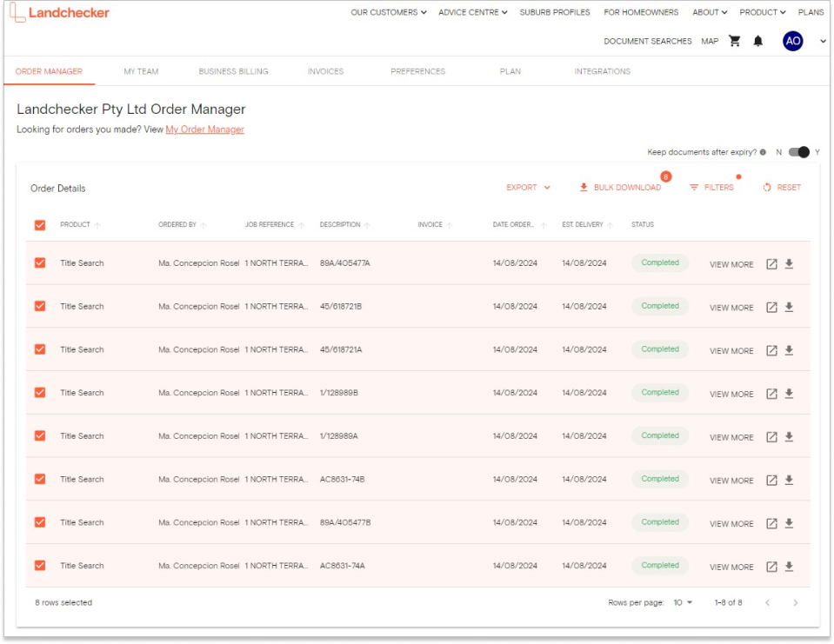Expand the Product menu

[x=762, y=12]
